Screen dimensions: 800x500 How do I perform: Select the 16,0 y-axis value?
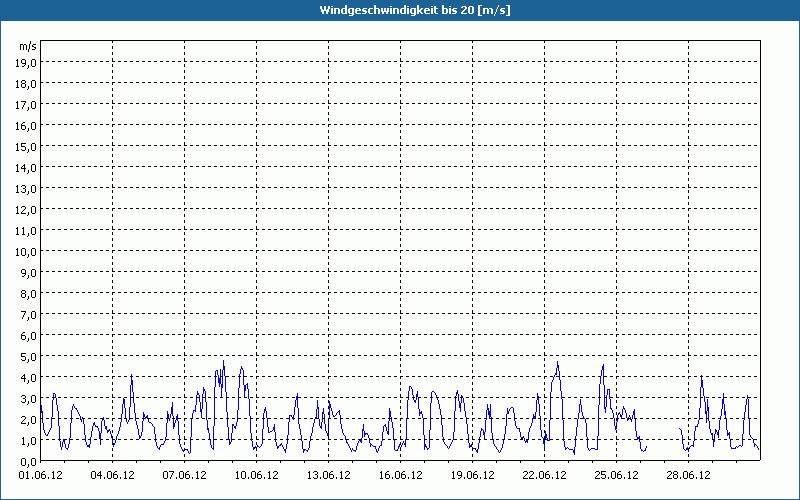pyautogui.click(x=26, y=126)
